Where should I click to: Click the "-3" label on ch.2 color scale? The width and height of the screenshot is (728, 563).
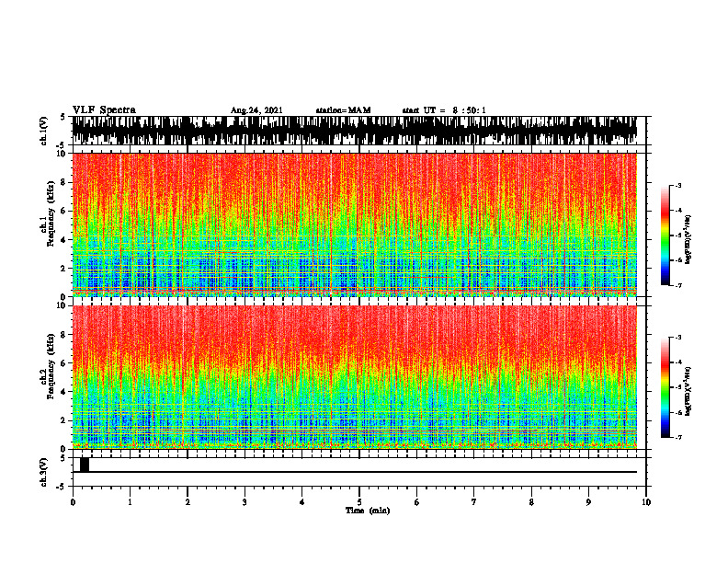point(677,338)
